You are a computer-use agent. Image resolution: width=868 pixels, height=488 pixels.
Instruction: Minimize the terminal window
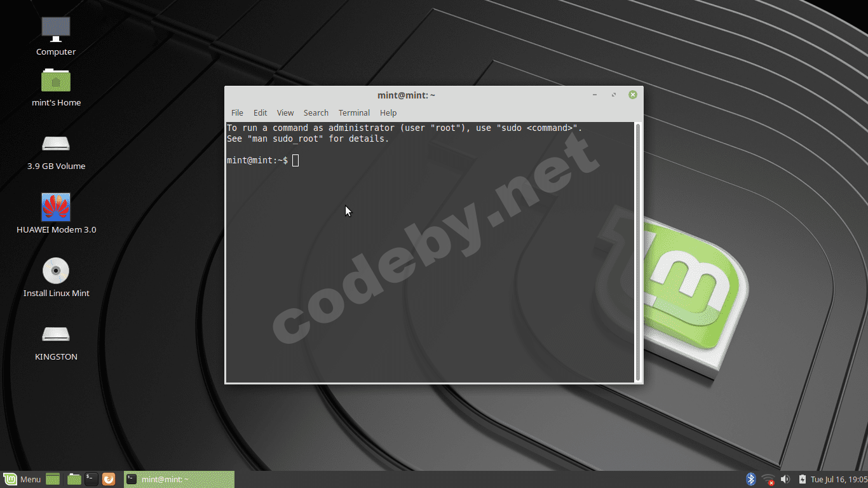(x=595, y=95)
